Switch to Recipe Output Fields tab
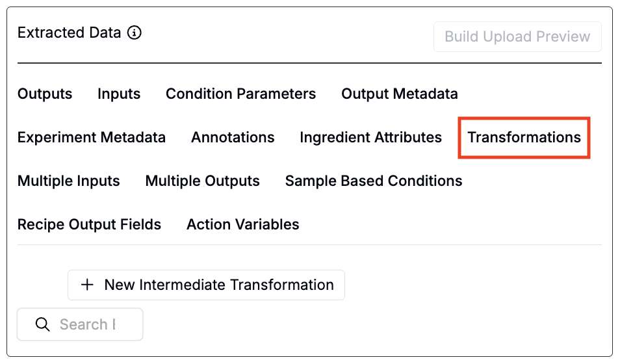 [89, 225]
